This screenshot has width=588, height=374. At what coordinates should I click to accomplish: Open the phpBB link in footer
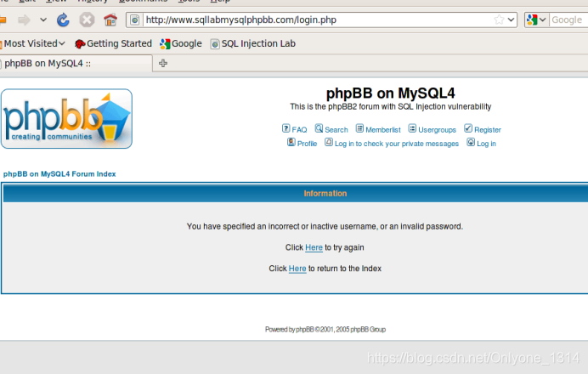point(304,329)
